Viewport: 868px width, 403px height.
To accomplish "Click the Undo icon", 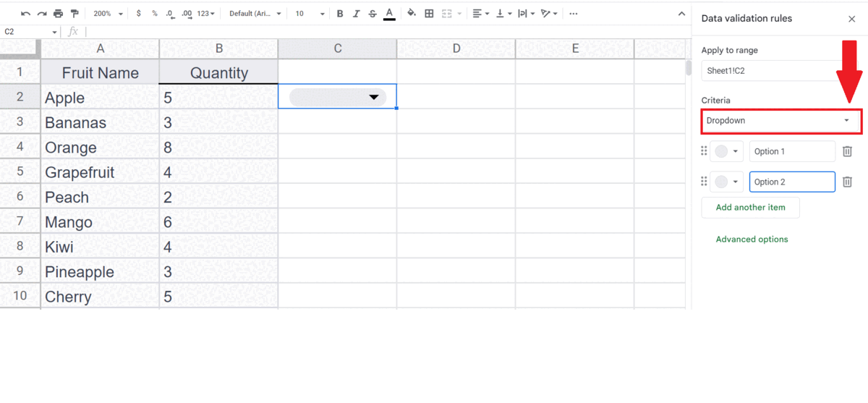I will coord(26,14).
